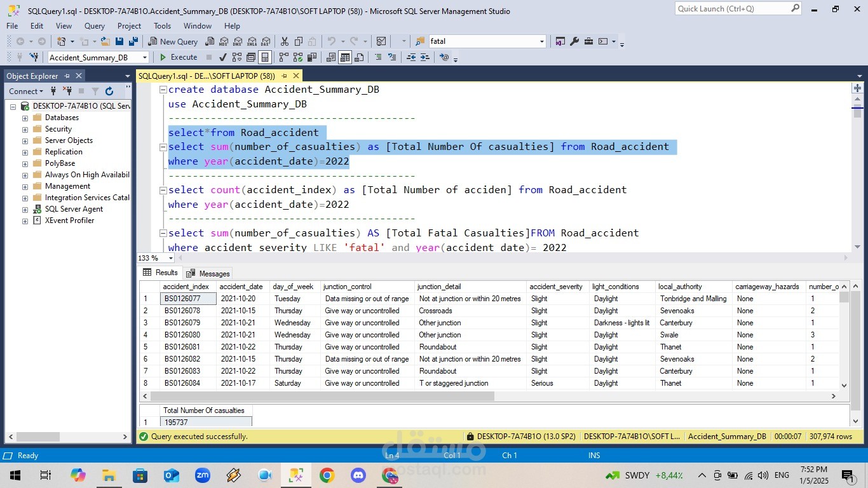Open a new DMX query
Viewport: 868px width, 488px height.
(238, 41)
